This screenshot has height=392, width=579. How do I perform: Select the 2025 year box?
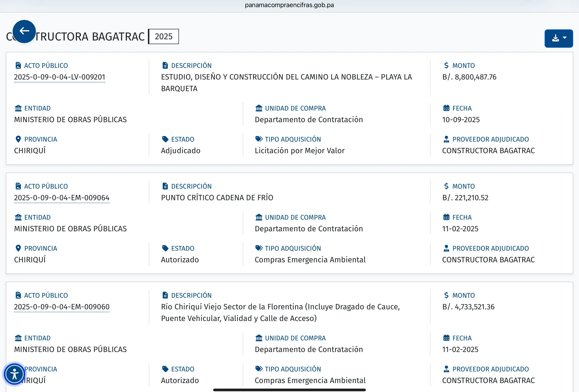(163, 37)
